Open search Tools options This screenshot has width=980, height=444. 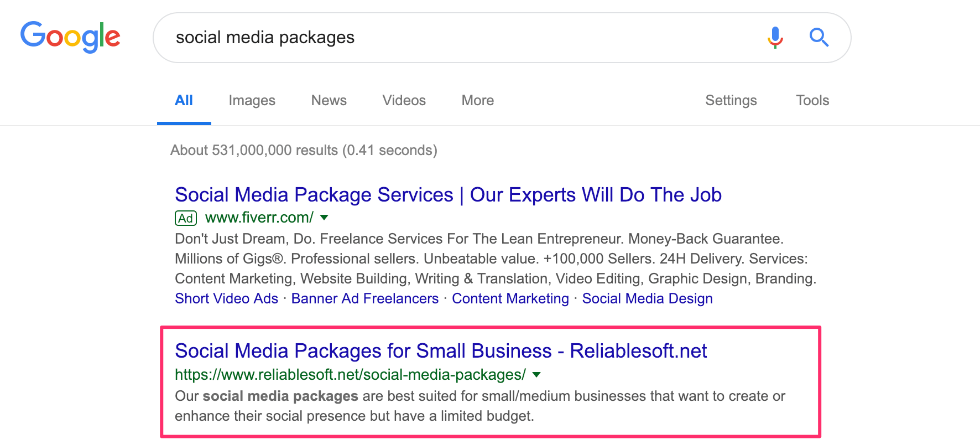[x=812, y=100]
